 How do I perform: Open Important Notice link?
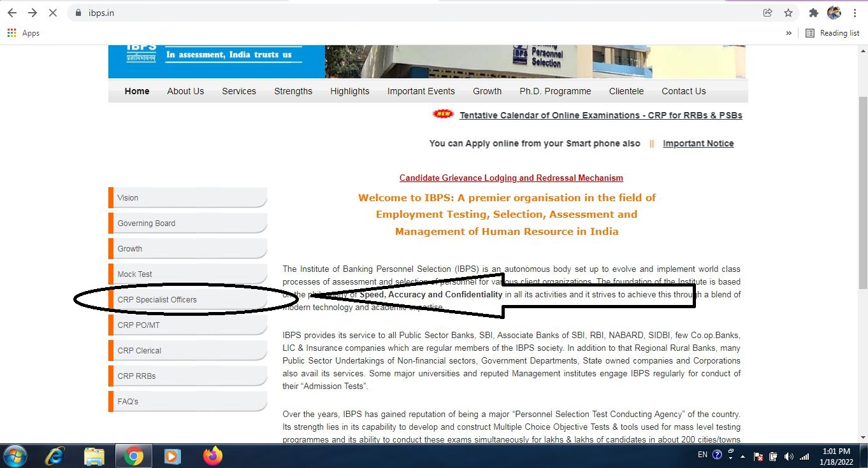pyautogui.click(x=698, y=143)
